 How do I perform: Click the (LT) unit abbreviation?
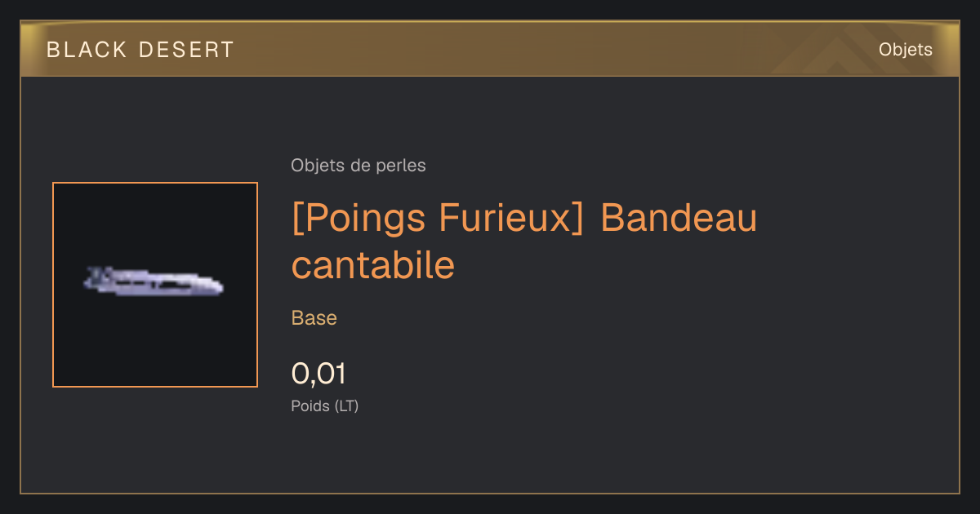(347, 406)
